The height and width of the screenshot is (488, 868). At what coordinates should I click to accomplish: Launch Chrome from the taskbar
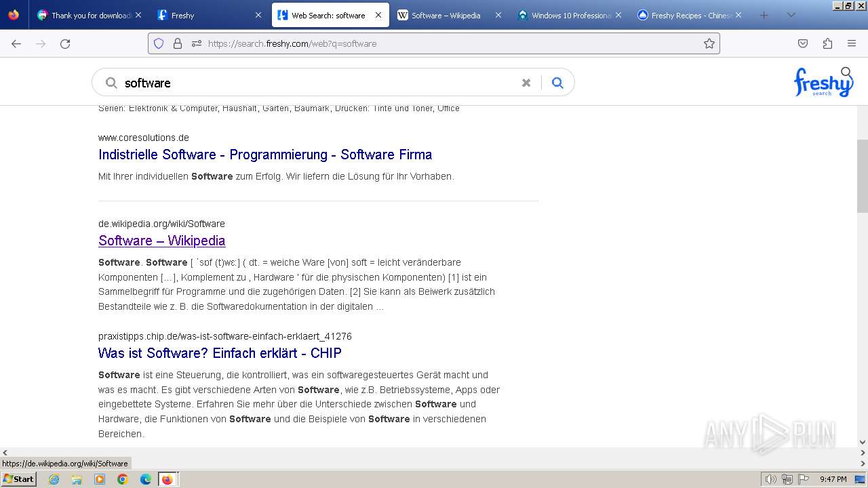click(123, 479)
